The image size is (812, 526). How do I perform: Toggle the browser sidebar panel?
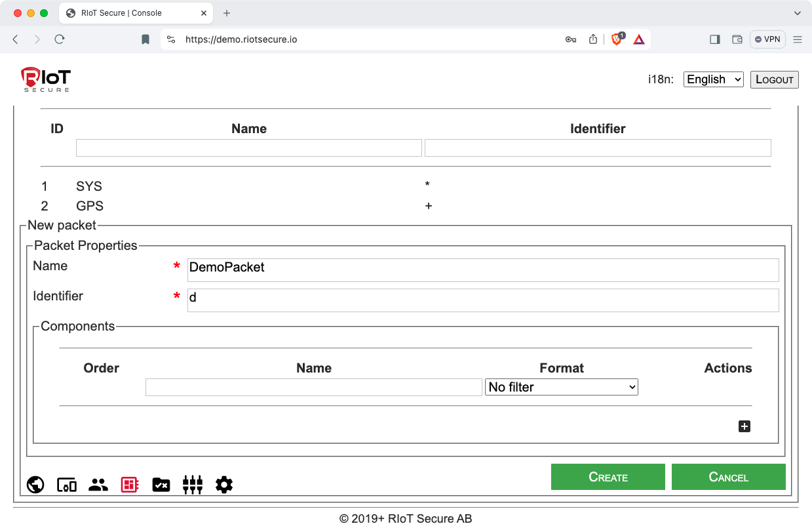715,39
